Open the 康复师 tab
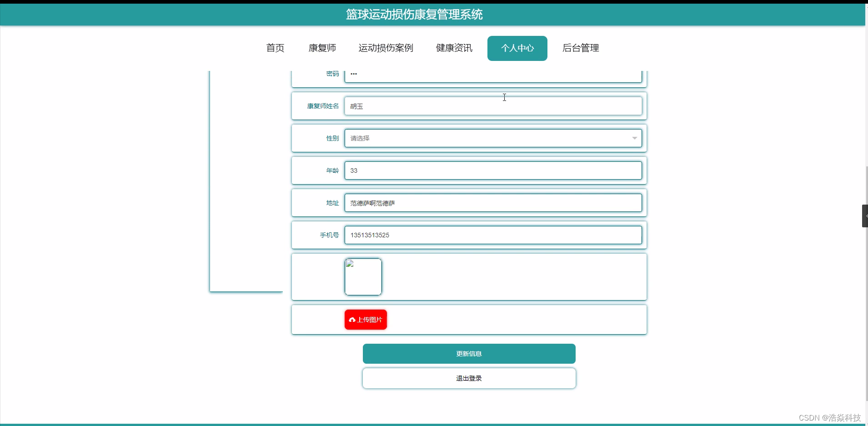868x426 pixels. click(x=322, y=48)
